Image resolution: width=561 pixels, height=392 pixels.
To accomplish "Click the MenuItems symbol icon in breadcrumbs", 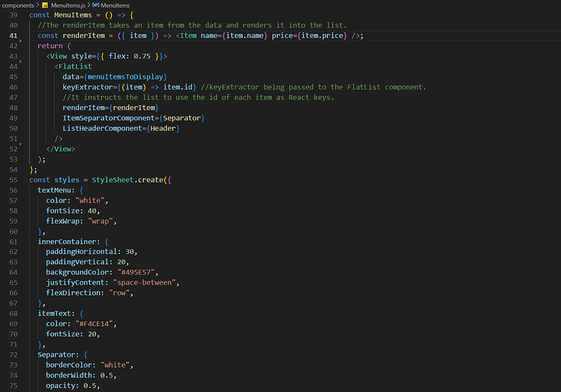I will click(95, 5).
